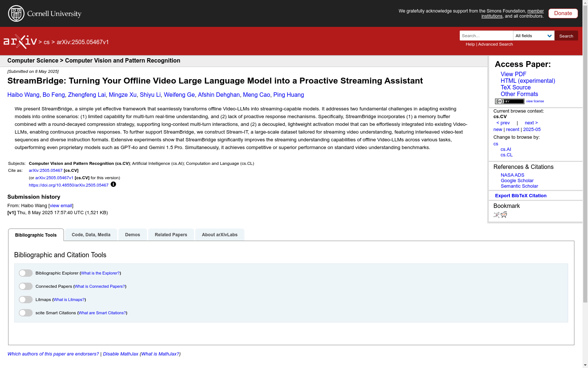Open Semantic Scholar link
The image size is (588, 368).
coord(519,186)
